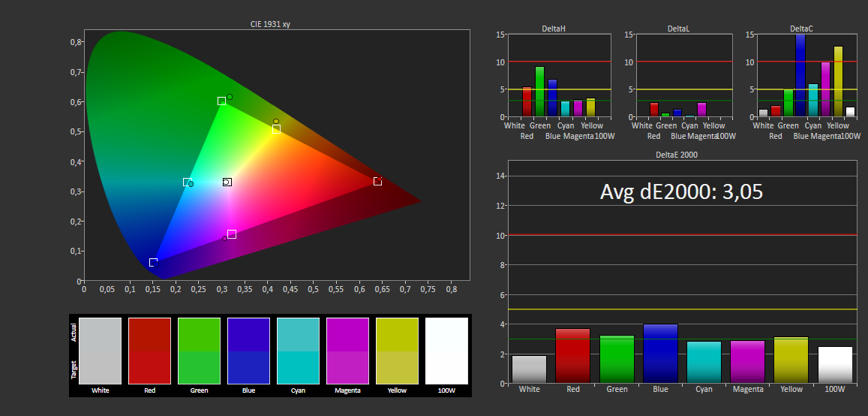Click the White bar in DeltaC chart
Image resolution: width=868 pixels, height=416 pixels.
[764, 113]
